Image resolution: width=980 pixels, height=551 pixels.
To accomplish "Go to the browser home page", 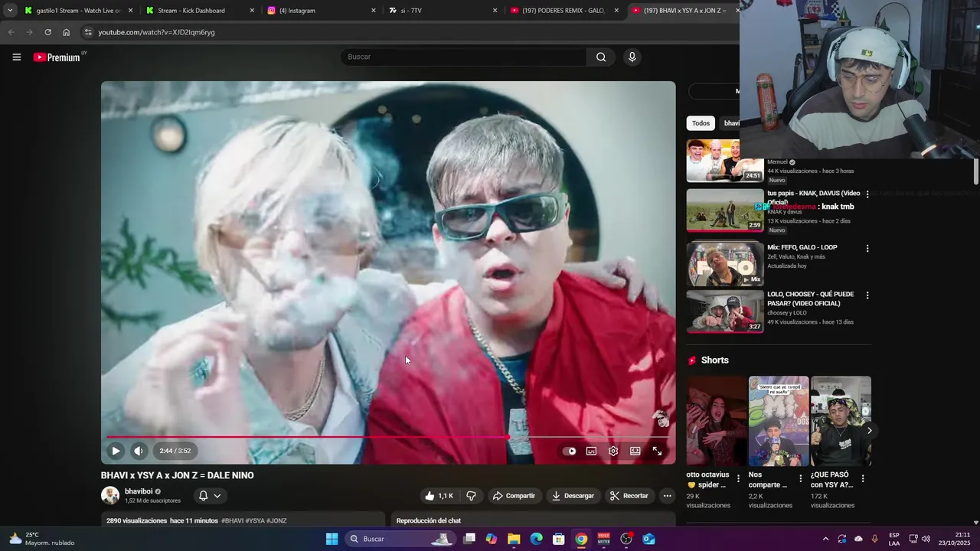I will (66, 32).
